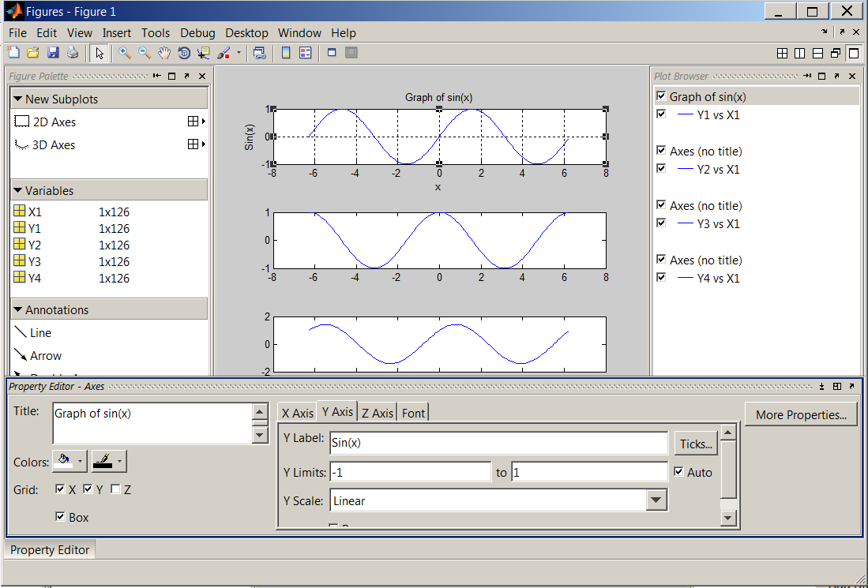Uncheck the Y2 vs X1 plot visibility

point(661,168)
